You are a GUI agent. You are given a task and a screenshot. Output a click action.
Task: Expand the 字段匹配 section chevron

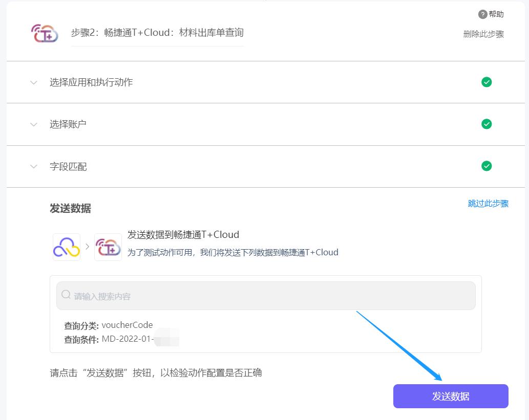click(33, 166)
